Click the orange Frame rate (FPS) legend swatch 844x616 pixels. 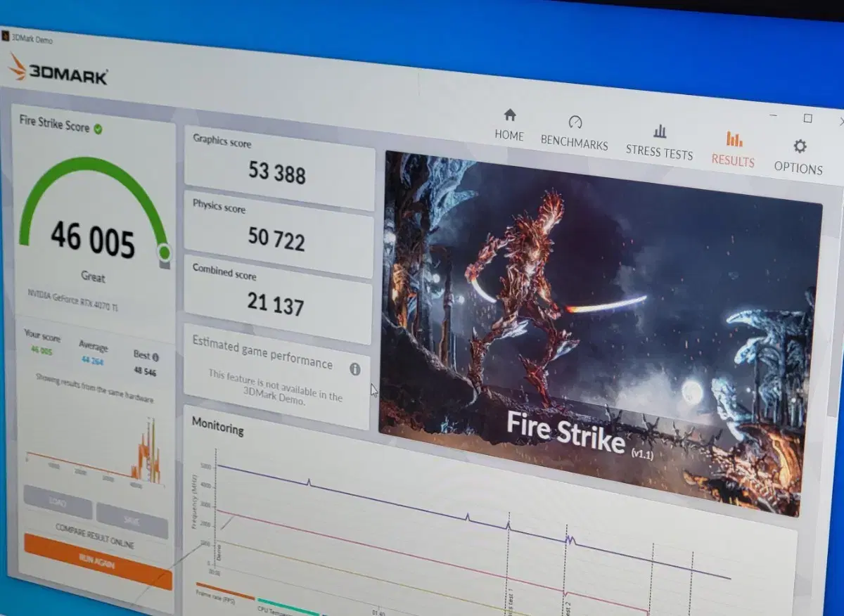[x=225, y=591]
